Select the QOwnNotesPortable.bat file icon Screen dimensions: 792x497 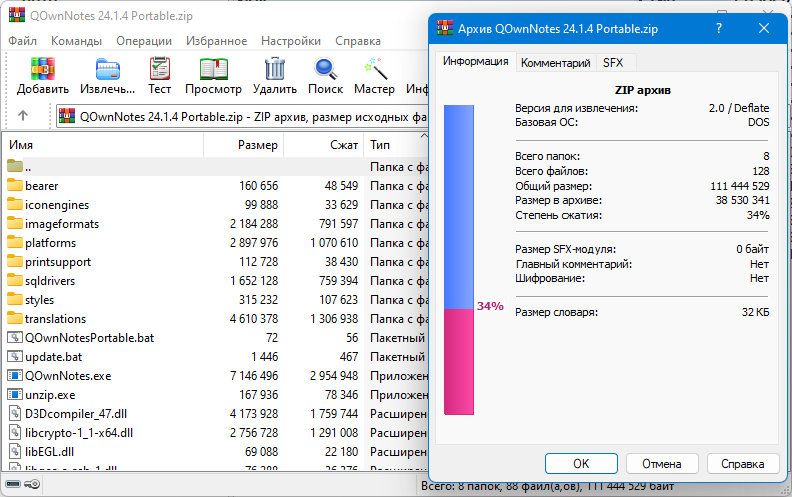(x=15, y=337)
